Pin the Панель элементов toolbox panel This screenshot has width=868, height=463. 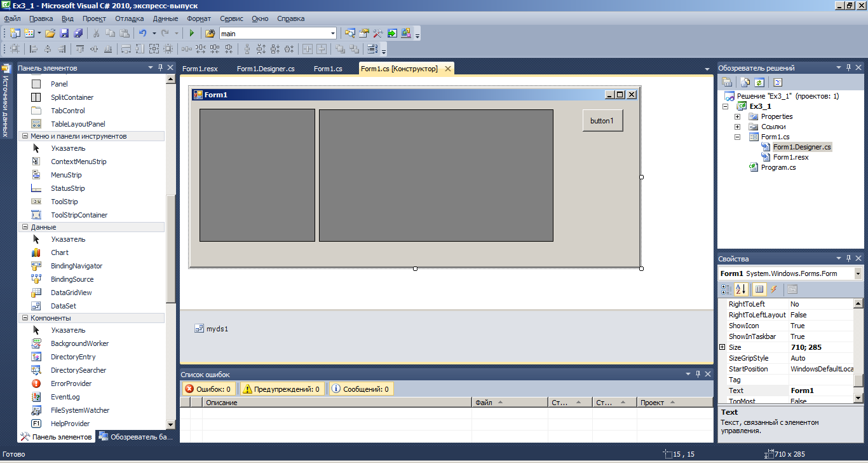(160, 67)
